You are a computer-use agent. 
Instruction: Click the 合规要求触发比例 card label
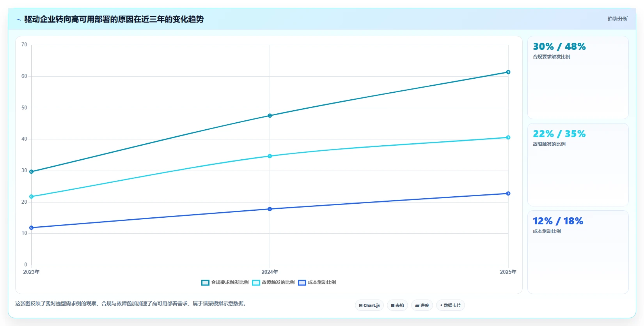click(552, 57)
